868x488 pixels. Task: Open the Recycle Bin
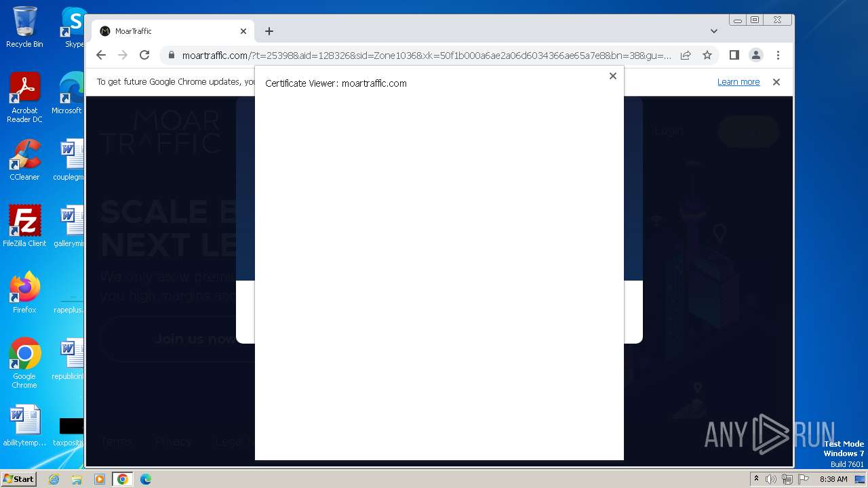coord(24,27)
